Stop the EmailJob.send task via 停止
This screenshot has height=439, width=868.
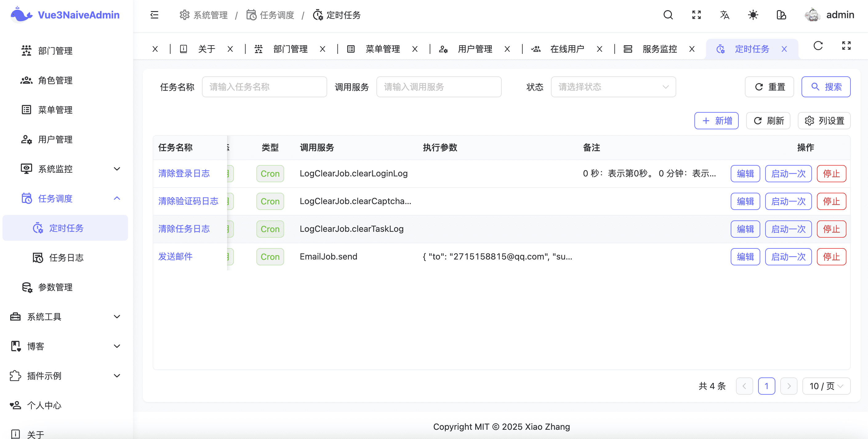[x=832, y=256]
